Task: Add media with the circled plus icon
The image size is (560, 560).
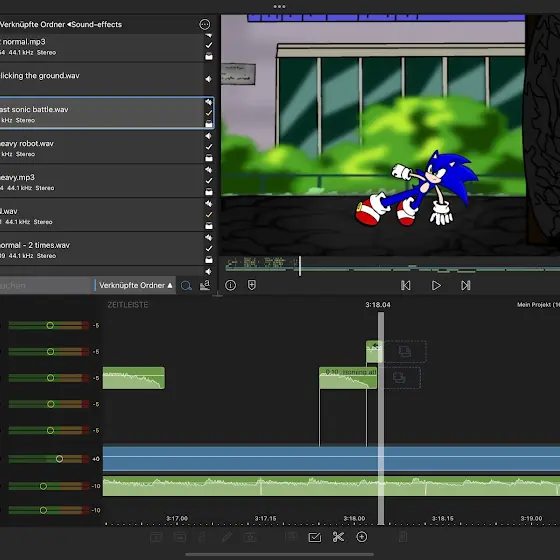Action: point(361,537)
